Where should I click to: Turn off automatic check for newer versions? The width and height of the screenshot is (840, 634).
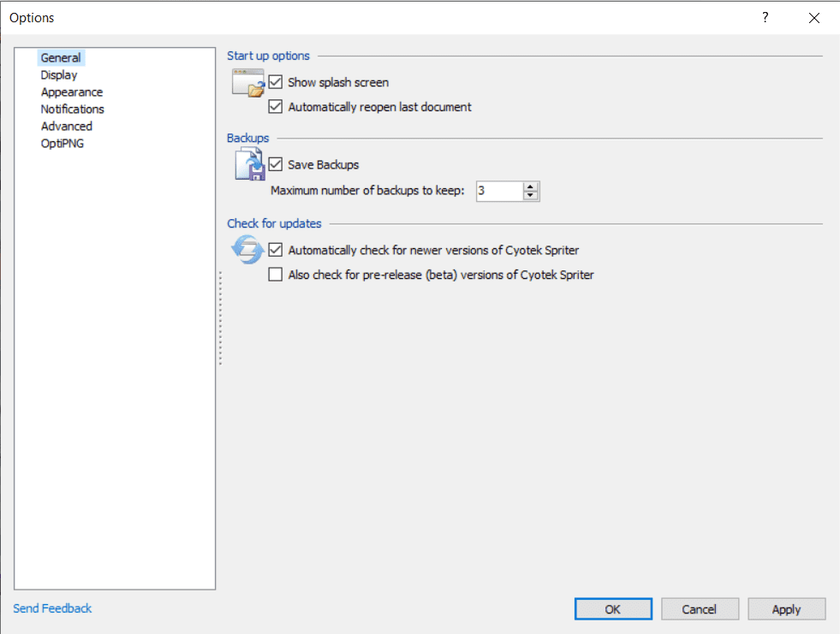pyautogui.click(x=276, y=251)
